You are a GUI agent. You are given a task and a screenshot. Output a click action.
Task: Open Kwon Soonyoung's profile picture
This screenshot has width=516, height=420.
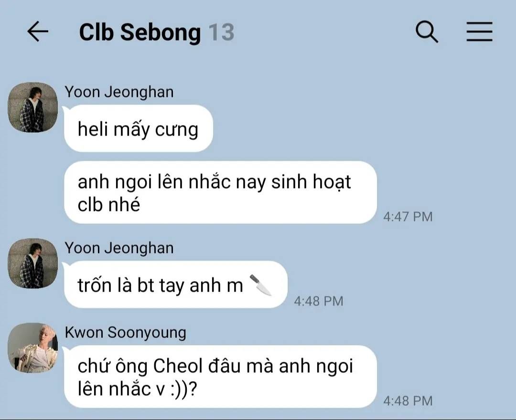32,348
